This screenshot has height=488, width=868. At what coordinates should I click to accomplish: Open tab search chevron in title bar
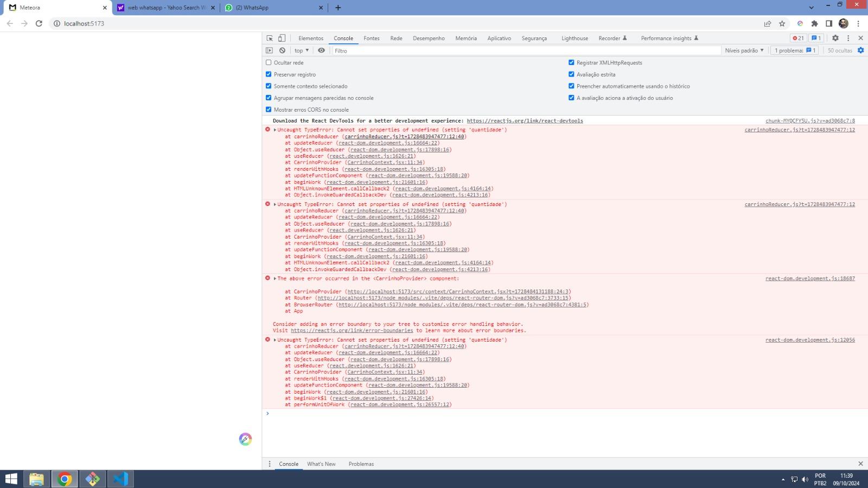click(811, 8)
